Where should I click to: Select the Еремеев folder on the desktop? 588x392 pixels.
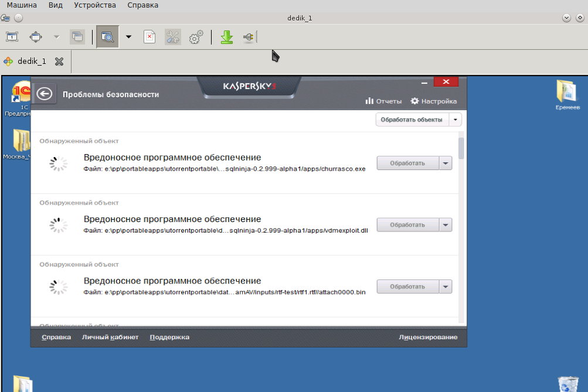pyautogui.click(x=567, y=94)
